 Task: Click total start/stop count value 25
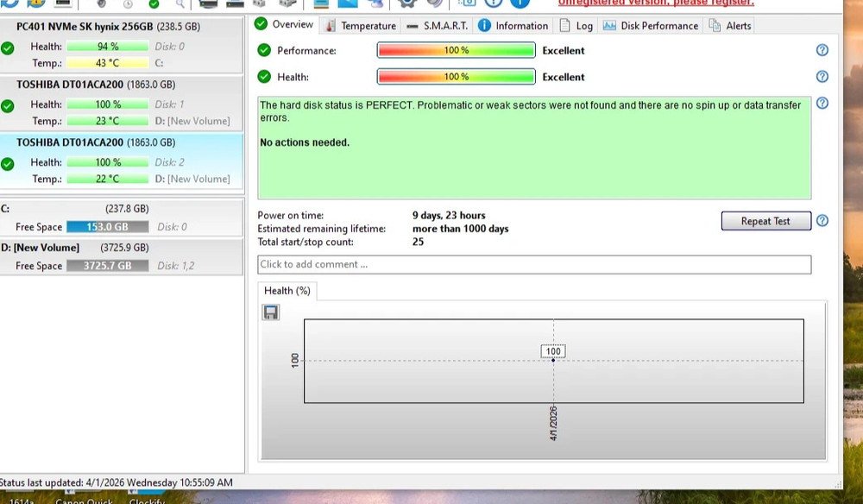(x=419, y=242)
